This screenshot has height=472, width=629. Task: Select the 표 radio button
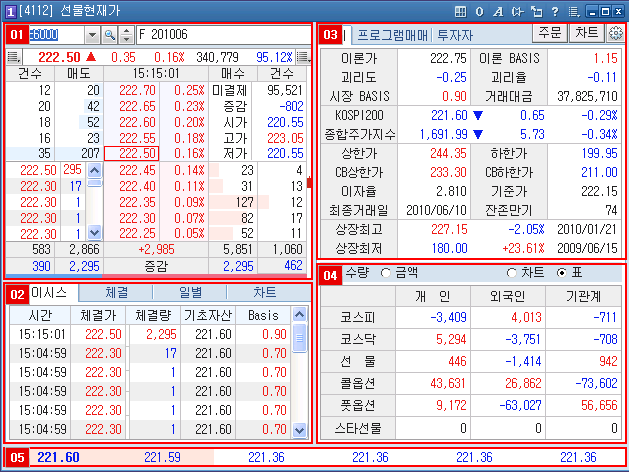[x=561, y=273]
